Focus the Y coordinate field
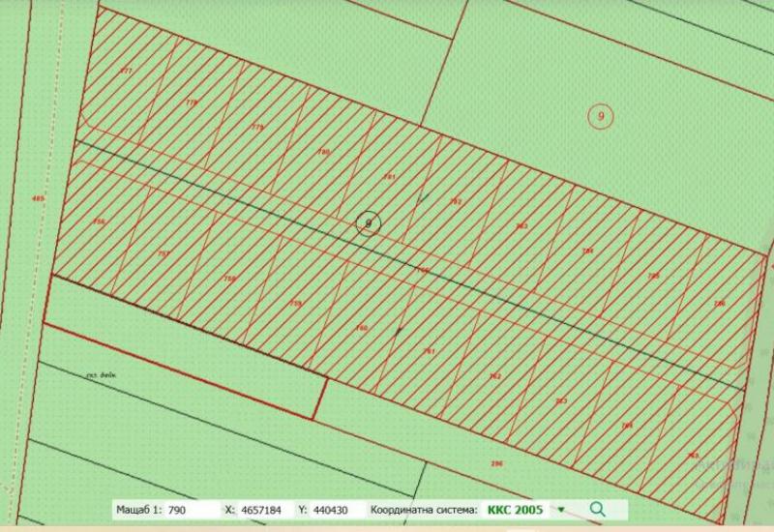Screen dimensions: 774x532 click(331, 509)
